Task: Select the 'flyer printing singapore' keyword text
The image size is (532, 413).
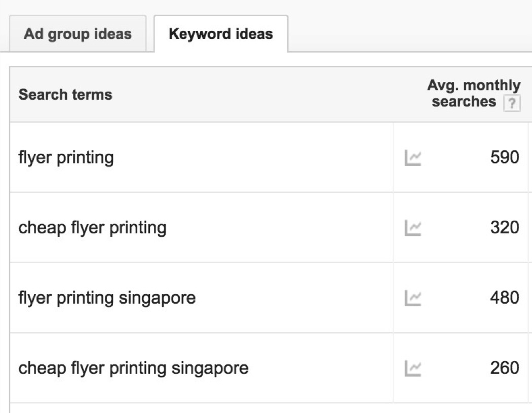Action: point(107,298)
